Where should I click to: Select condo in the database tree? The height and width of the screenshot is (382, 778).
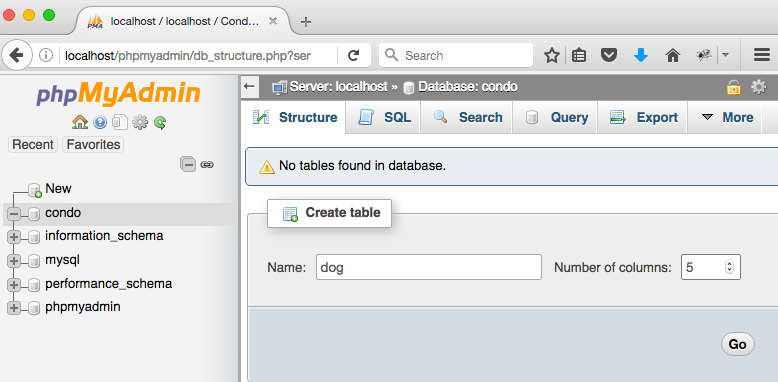[63, 213]
